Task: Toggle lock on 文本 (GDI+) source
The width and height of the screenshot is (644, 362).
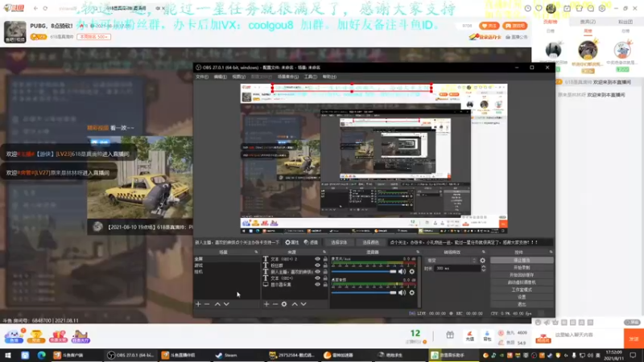Action: [x=325, y=278]
